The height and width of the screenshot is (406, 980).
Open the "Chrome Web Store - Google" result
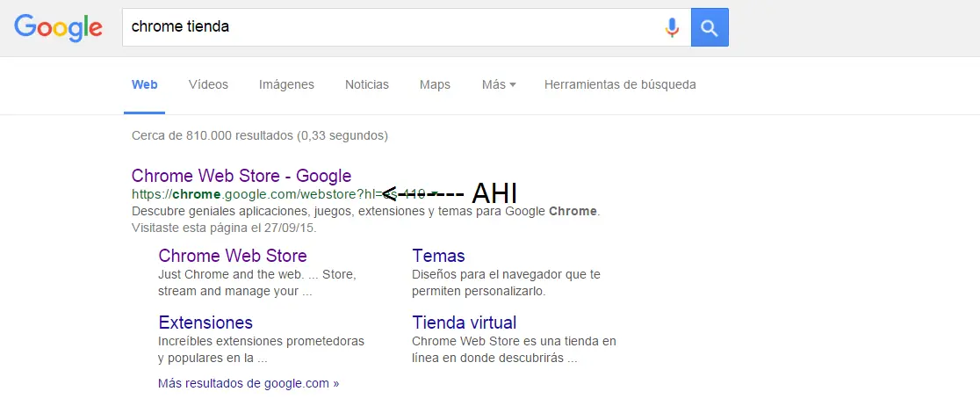tap(241, 175)
